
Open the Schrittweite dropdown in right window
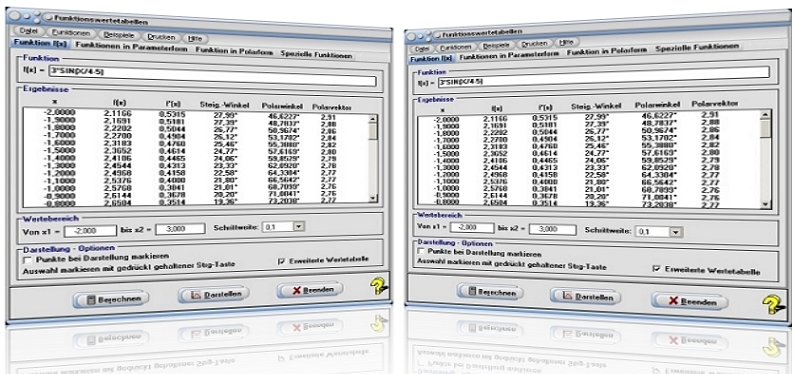676,232
